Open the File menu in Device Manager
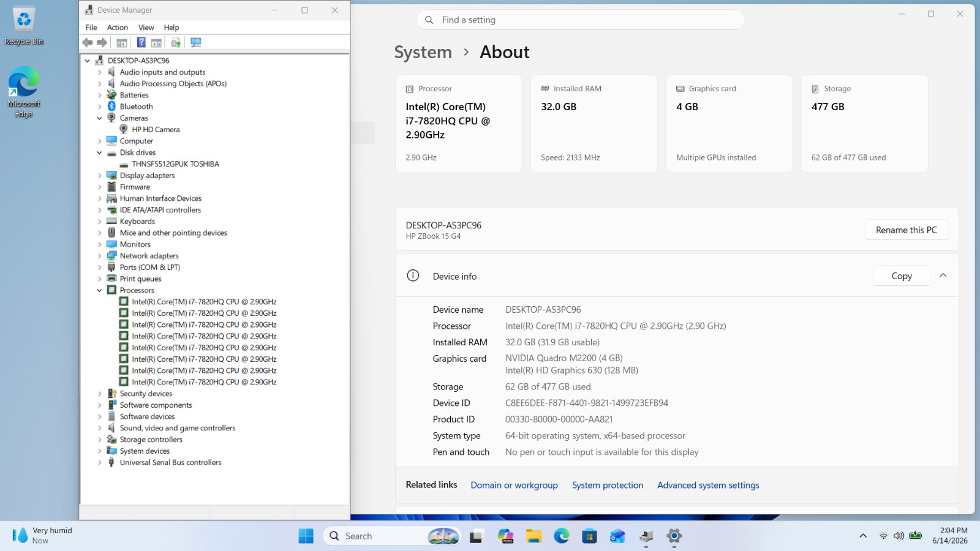Screen dimensions: 980x551 (91, 28)
